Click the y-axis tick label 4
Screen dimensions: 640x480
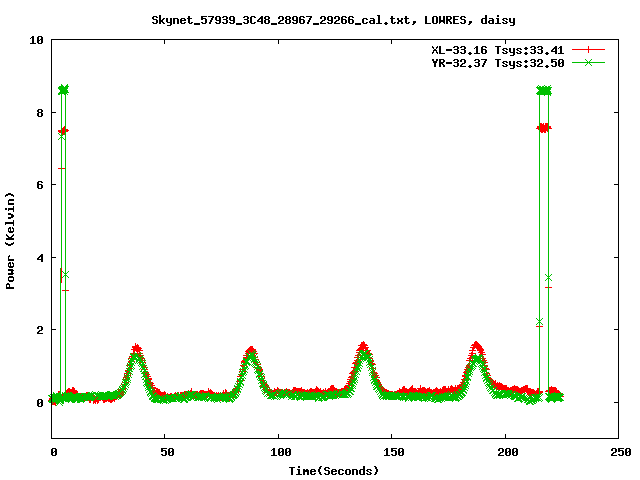click(40, 258)
